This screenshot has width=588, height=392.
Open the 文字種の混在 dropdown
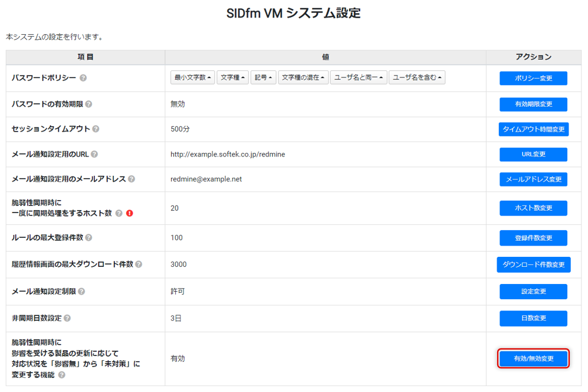(303, 77)
